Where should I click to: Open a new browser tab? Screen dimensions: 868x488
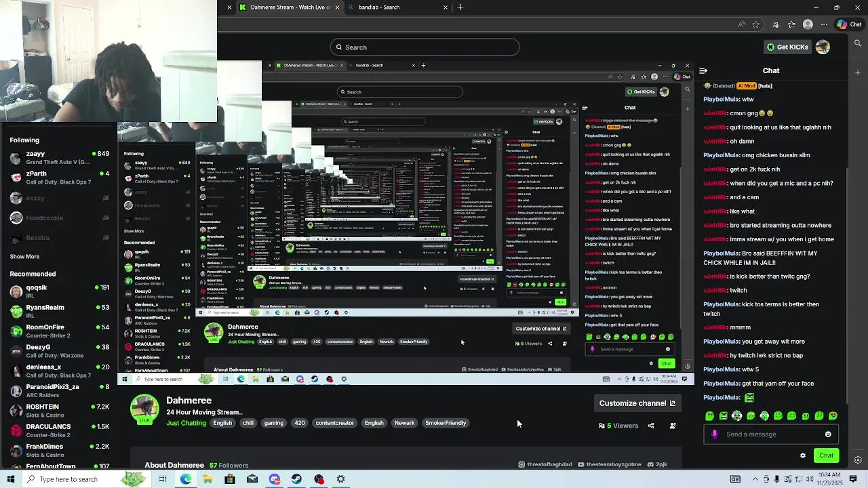tap(460, 7)
